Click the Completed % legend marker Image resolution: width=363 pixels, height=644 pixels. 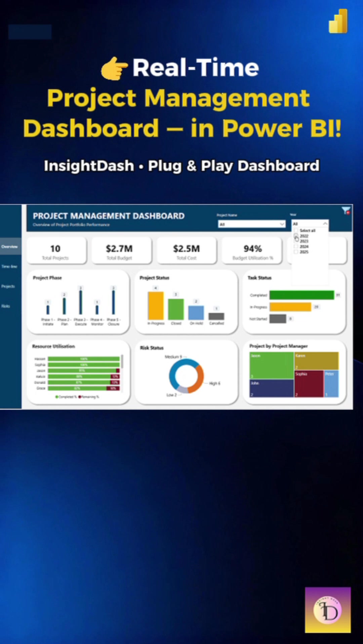(x=57, y=397)
